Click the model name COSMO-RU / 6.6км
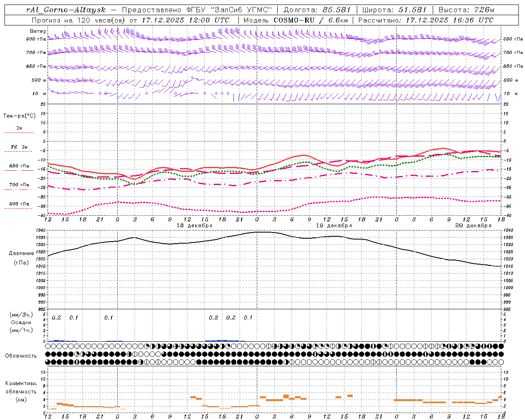This screenshot has height=420, width=525. pyautogui.click(x=311, y=20)
